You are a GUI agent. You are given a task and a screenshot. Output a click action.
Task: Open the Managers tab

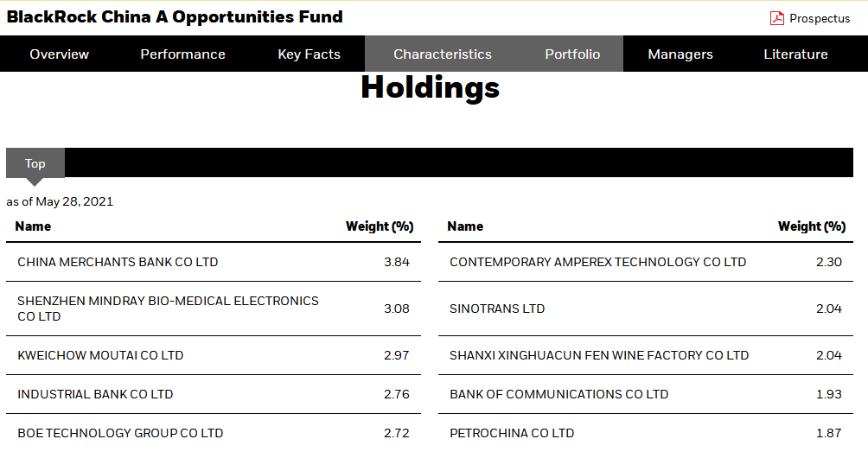[x=680, y=54]
